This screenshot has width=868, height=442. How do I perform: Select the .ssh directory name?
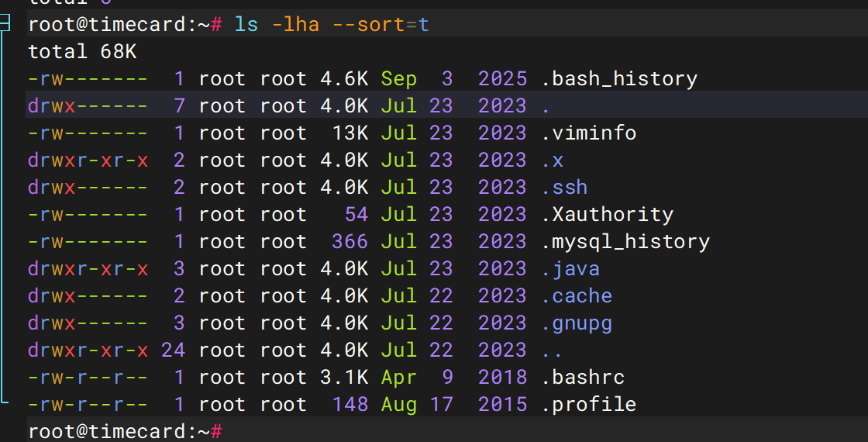564,187
